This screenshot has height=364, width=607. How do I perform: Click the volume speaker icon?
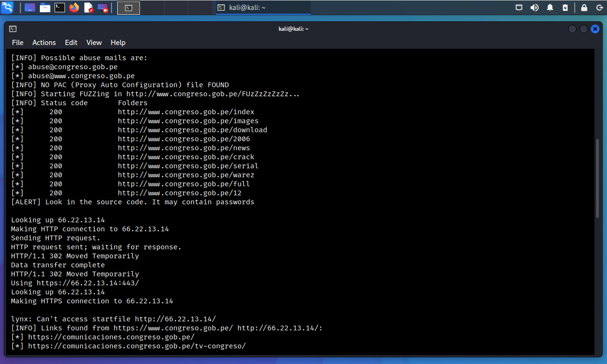click(534, 8)
